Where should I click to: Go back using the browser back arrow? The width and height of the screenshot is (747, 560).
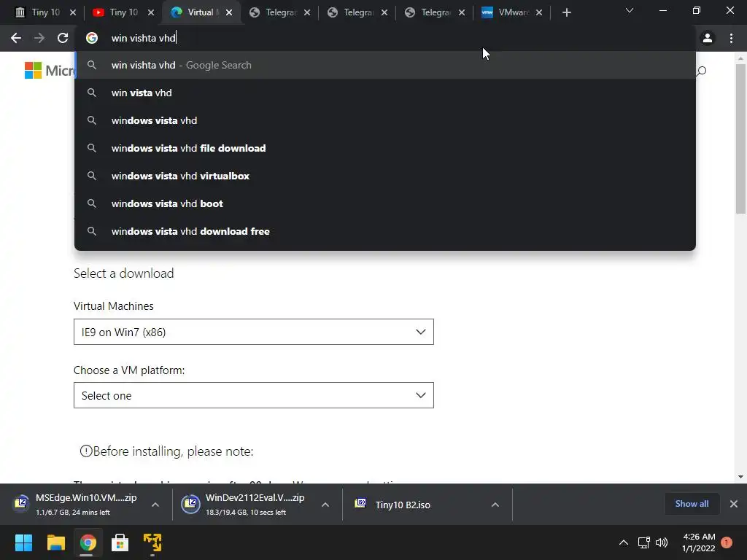click(x=16, y=38)
